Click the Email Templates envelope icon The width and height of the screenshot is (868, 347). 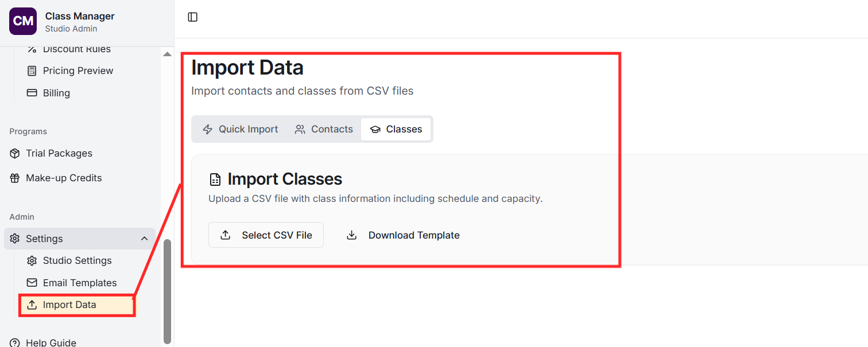pos(32,283)
